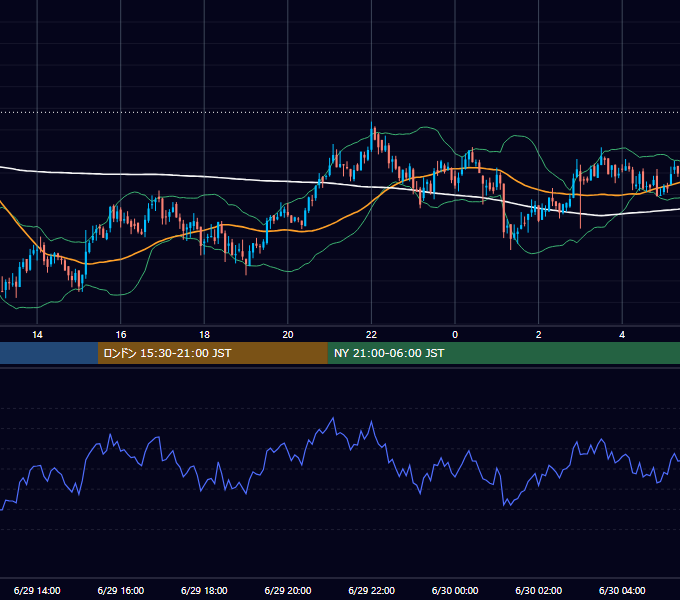The image size is (680, 600).
Task: Select the 6/29 22:00 time label
Action: 372,590
